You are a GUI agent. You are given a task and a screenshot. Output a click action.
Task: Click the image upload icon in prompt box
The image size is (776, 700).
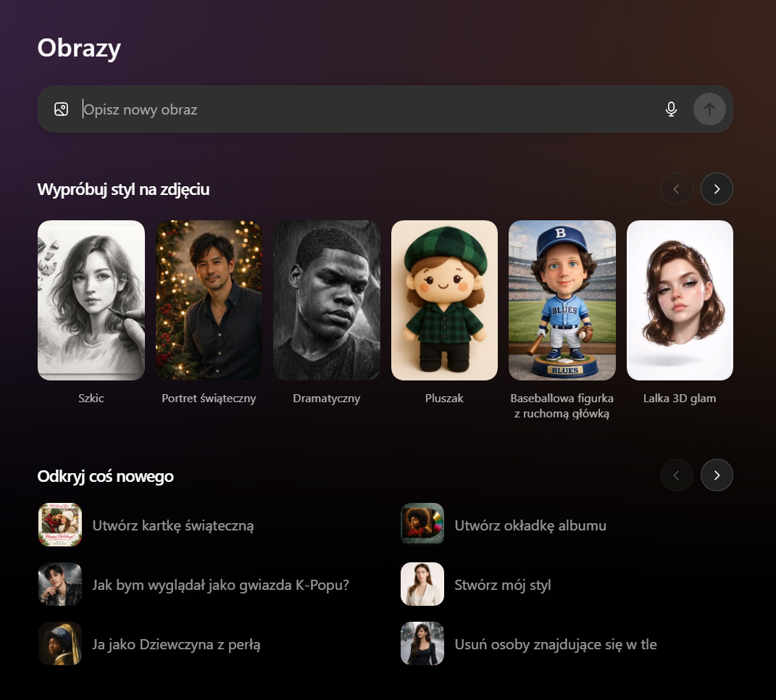(x=61, y=109)
